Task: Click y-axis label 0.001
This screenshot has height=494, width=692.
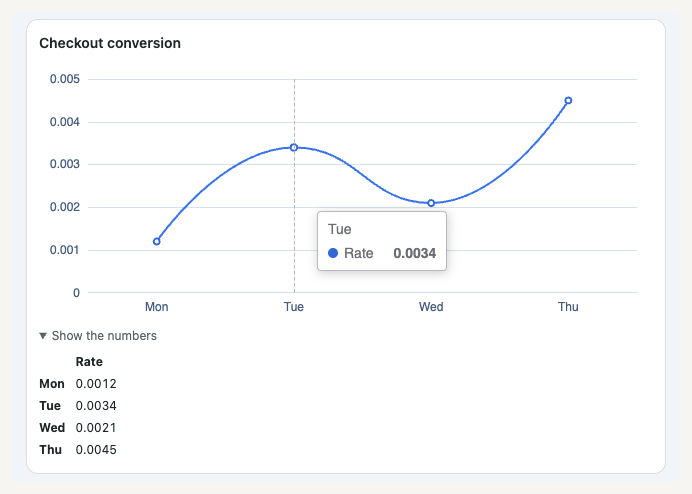Action: [65, 250]
